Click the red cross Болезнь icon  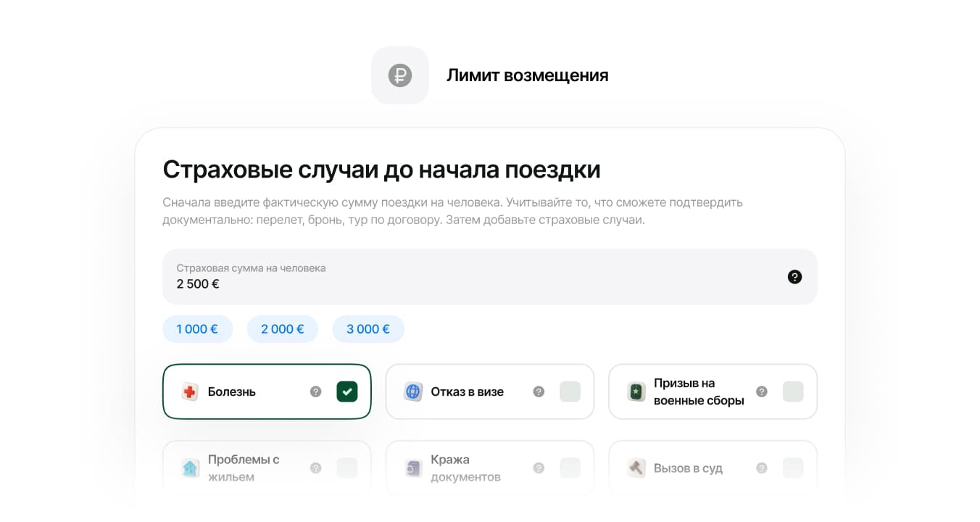coord(190,392)
